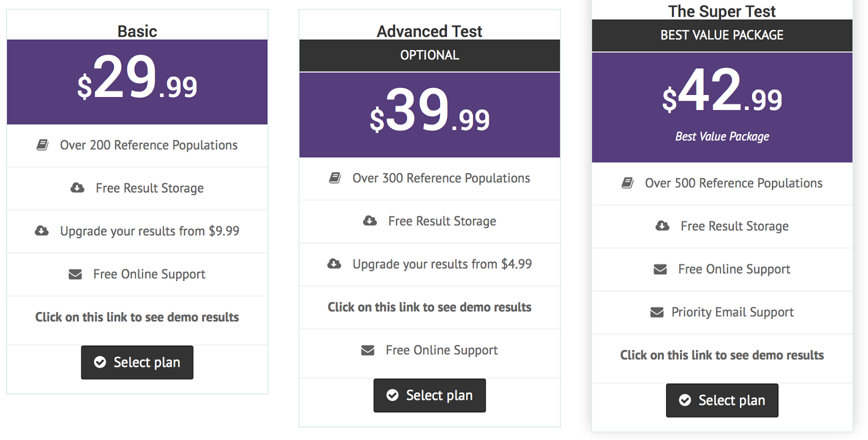Click the cloud icon beside Upgrade from $9.99

(42, 231)
